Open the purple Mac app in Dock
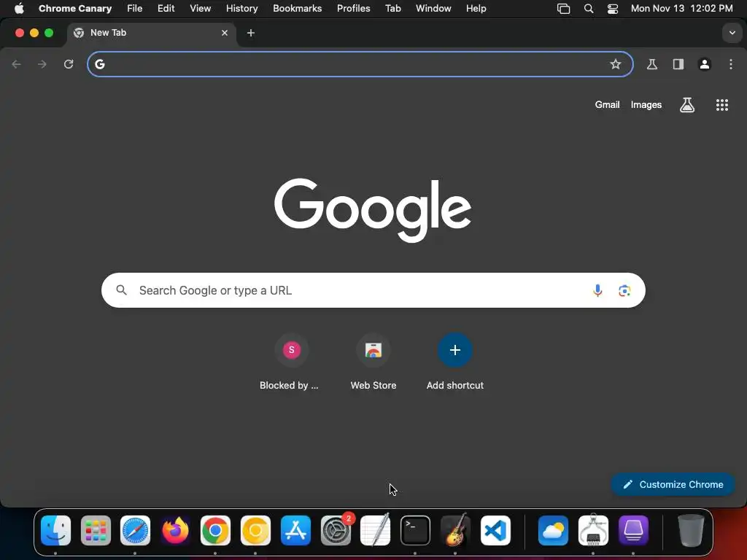The height and width of the screenshot is (560, 747). tap(633, 531)
